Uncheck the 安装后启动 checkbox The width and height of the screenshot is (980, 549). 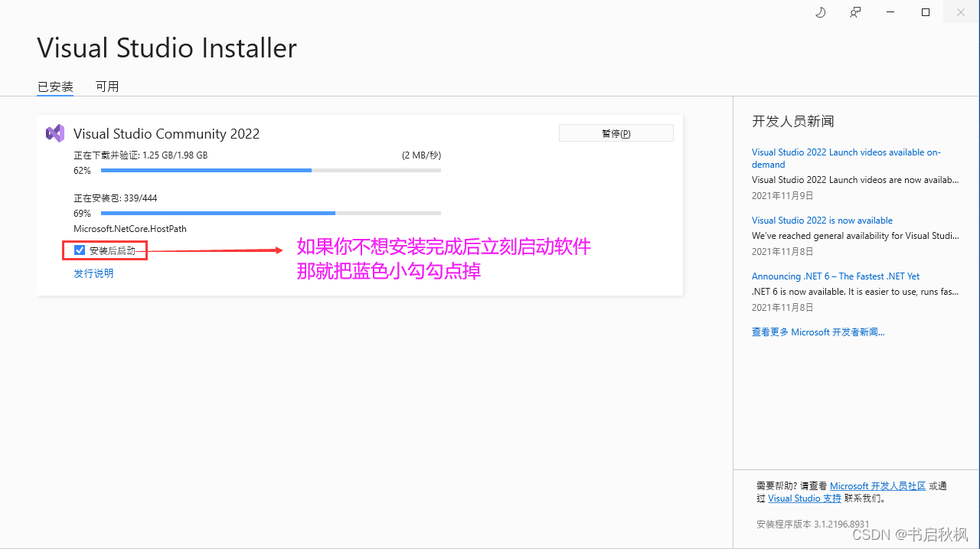coord(80,250)
